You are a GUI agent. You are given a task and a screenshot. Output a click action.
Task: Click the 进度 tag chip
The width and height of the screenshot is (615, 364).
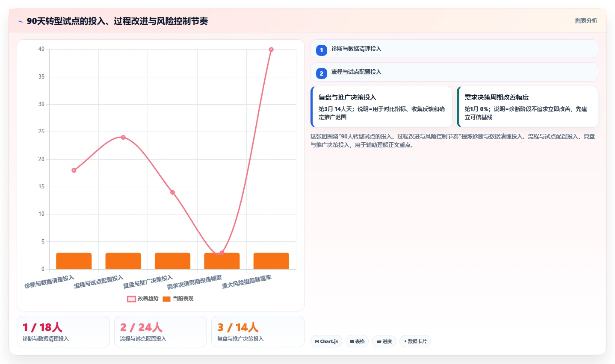pyautogui.click(x=384, y=341)
